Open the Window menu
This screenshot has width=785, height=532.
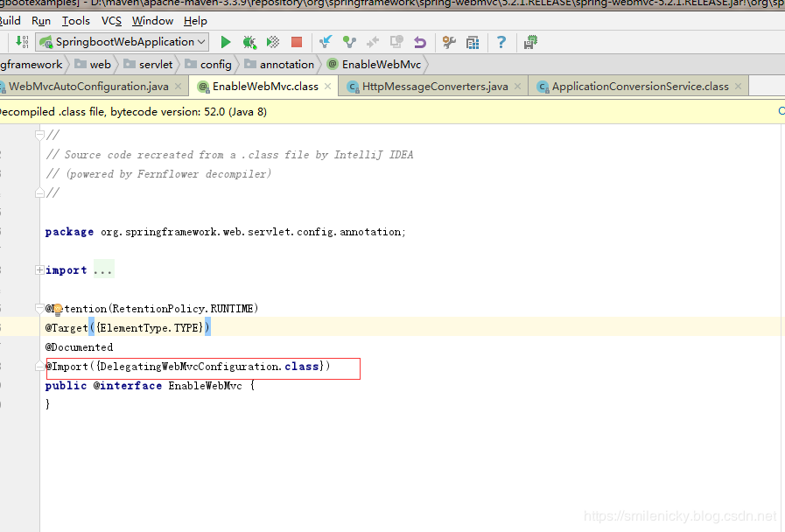(x=152, y=21)
